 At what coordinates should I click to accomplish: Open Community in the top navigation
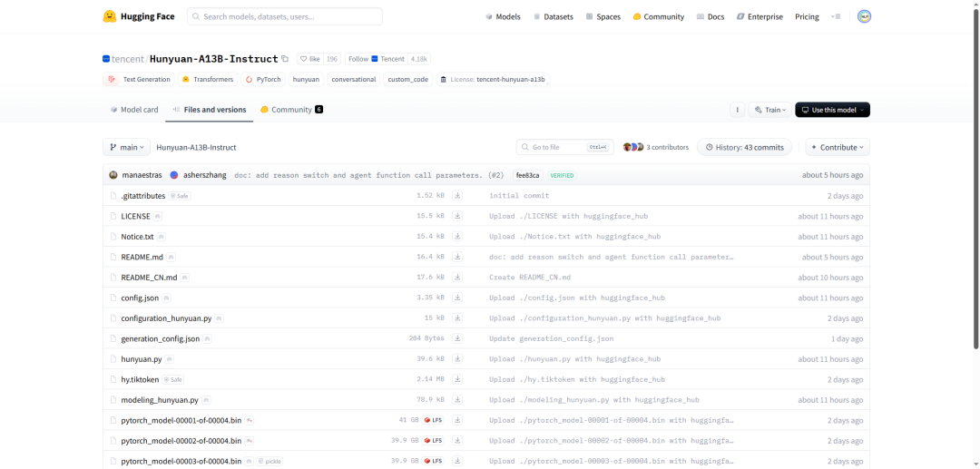coord(658,17)
